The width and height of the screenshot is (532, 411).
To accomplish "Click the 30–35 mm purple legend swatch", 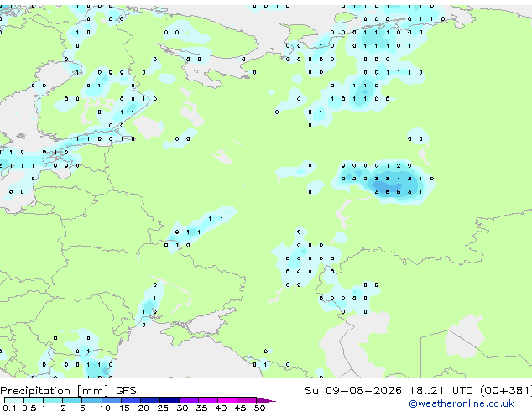I will click(x=189, y=400).
